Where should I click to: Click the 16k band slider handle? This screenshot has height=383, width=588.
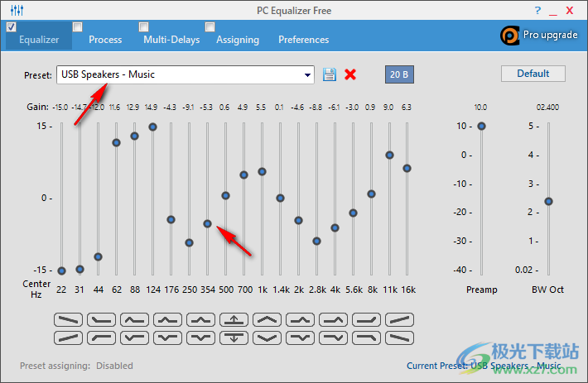[407, 169]
